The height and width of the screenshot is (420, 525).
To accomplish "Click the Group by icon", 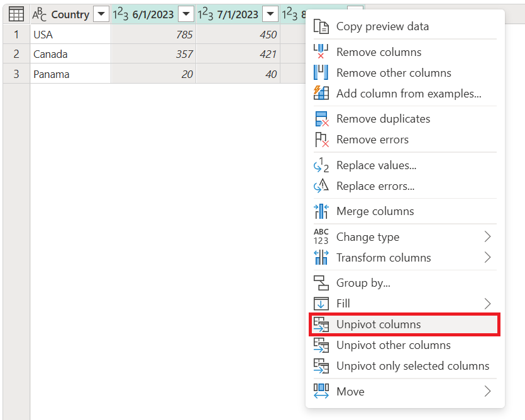I will pyautogui.click(x=321, y=282).
